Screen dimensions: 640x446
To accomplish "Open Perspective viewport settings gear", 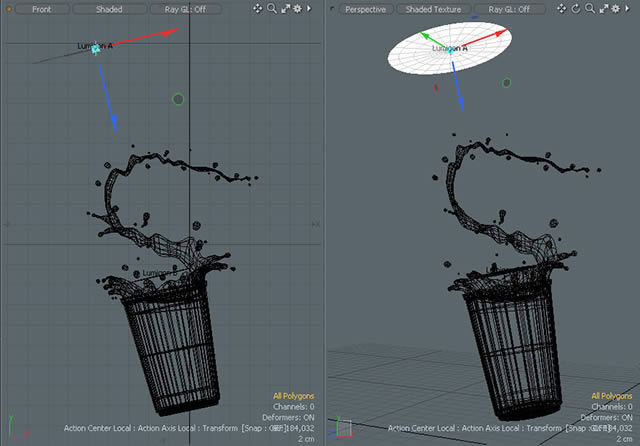I will coord(615,8).
